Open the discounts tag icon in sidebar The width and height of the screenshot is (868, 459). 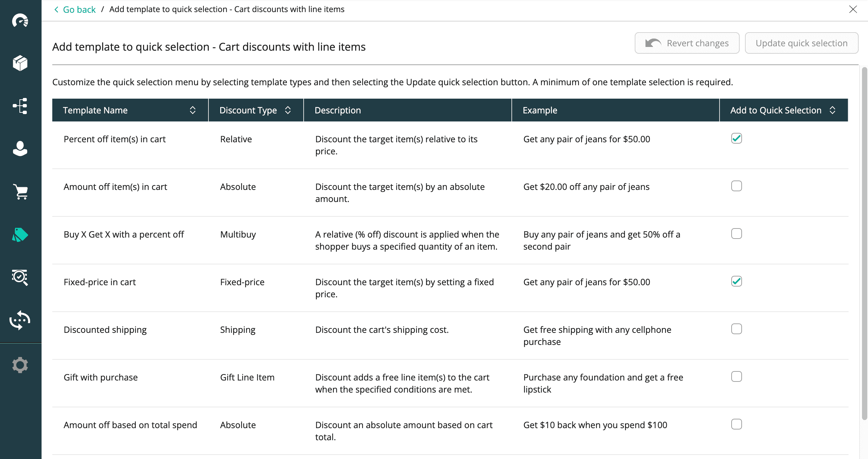click(x=20, y=235)
